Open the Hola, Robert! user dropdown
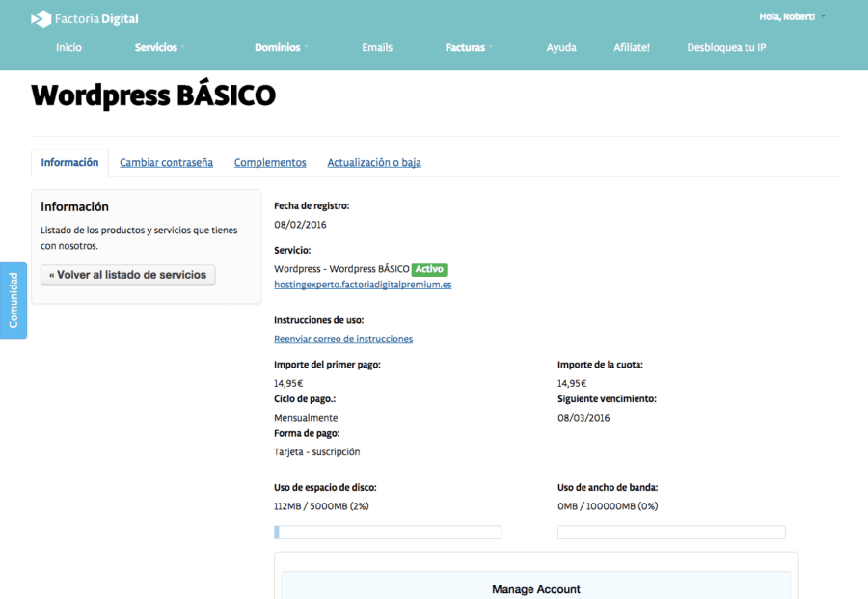The width and height of the screenshot is (868, 599). [x=792, y=16]
